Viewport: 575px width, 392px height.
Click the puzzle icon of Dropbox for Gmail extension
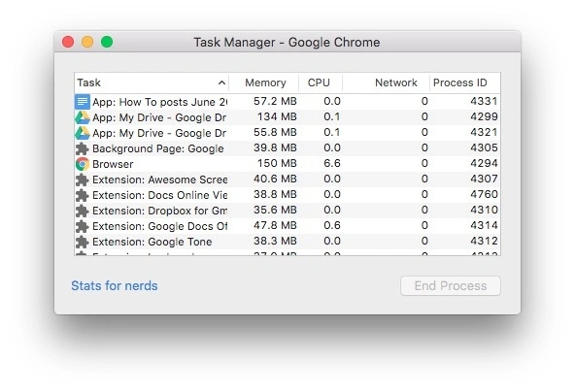83,211
